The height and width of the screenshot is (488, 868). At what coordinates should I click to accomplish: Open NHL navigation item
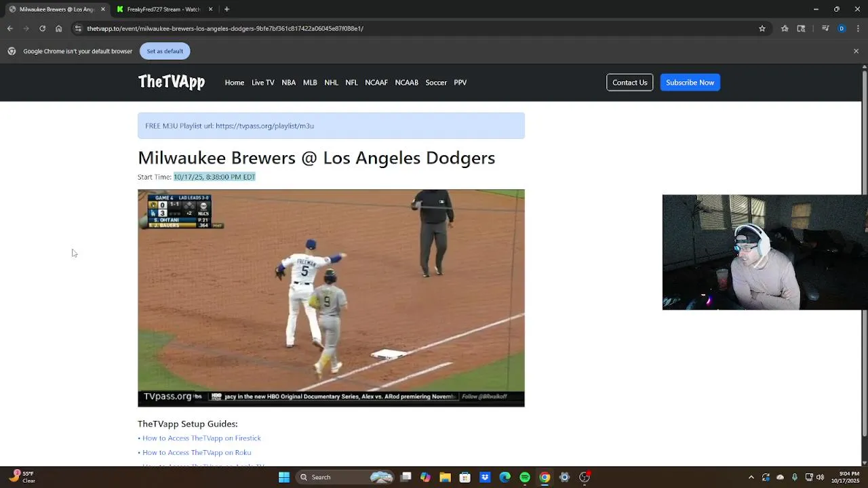[331, 83]
